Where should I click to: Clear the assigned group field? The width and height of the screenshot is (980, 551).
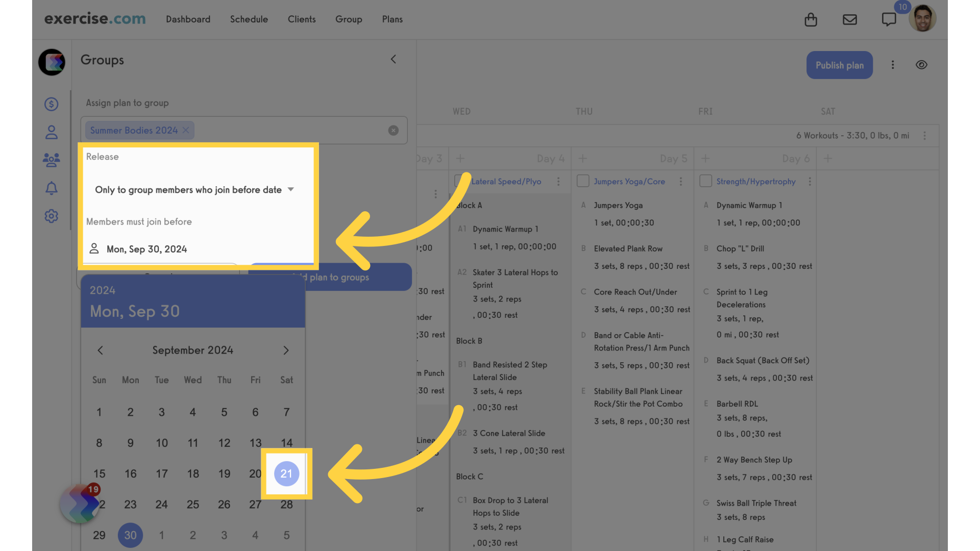393,130
